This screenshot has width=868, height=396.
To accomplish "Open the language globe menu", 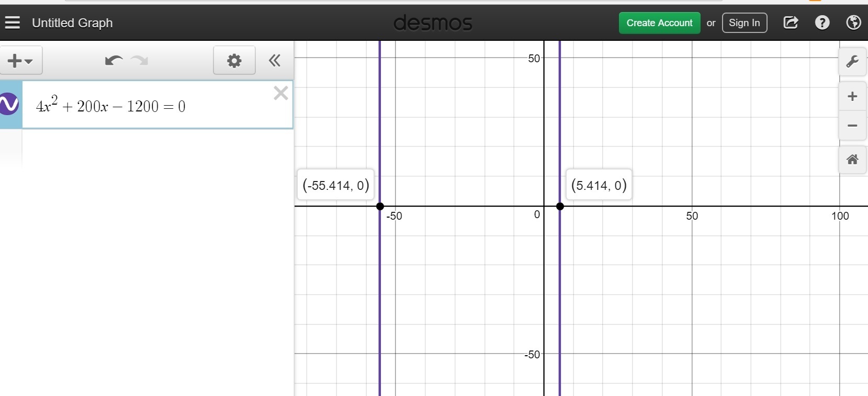I will 854,22.
